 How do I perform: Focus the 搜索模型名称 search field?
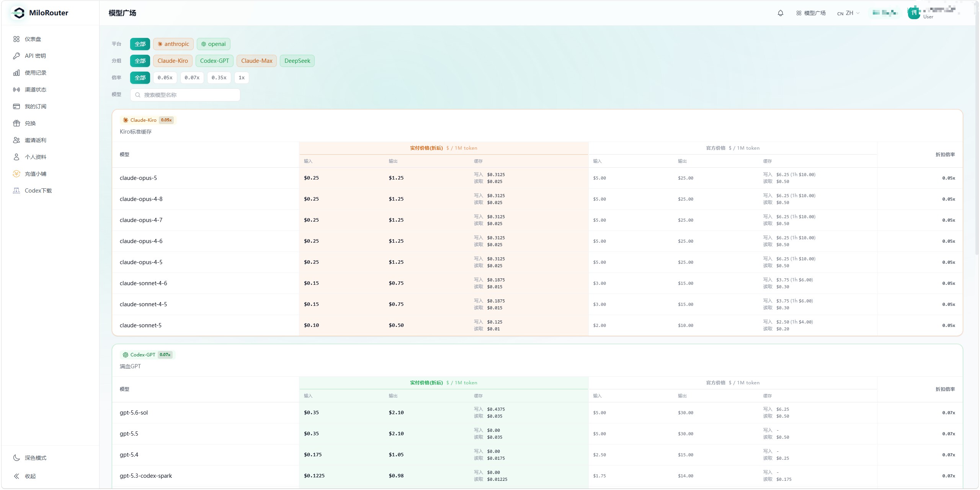pyautogui.click(x=185, y=95)
